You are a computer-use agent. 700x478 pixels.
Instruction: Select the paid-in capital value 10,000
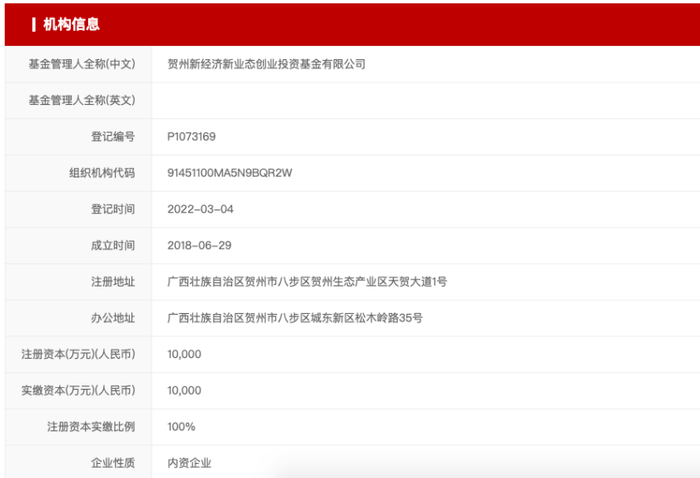pyautogui.click(x=184, y=391)
